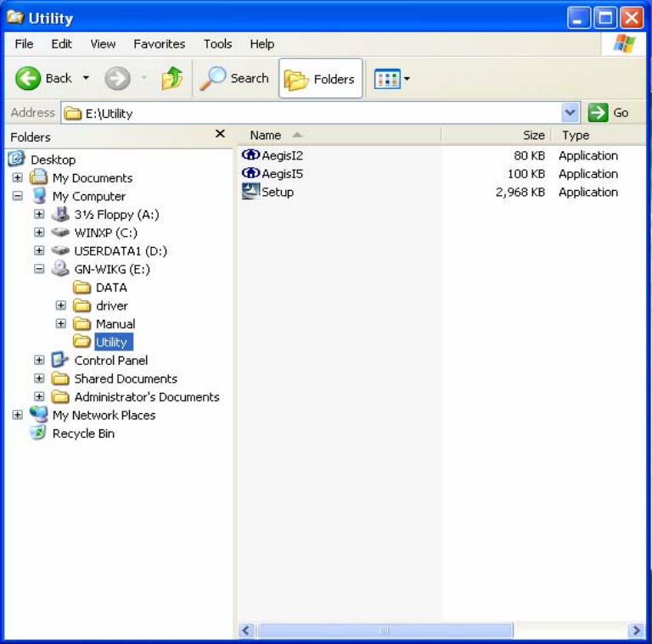Select My Documents icon in tree
The width and height of the screenshot is (652, 644).
(39, 177)
